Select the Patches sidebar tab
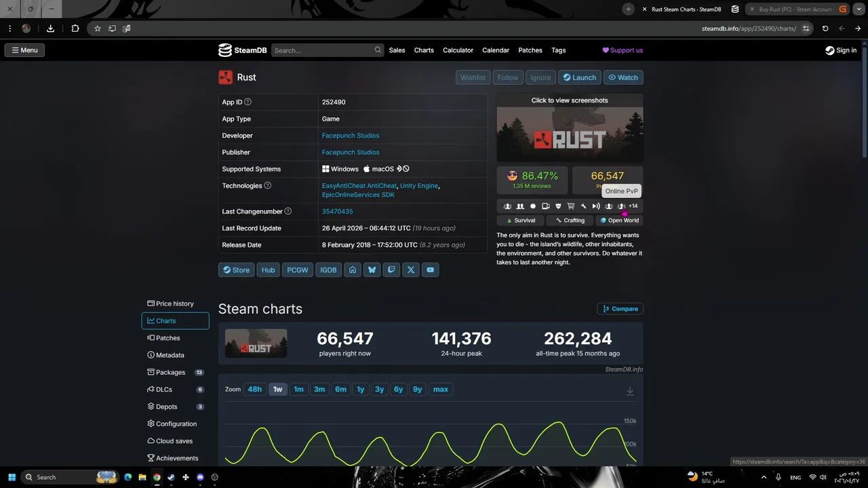This screenshot has width=868, height=488. coord(175,338)
